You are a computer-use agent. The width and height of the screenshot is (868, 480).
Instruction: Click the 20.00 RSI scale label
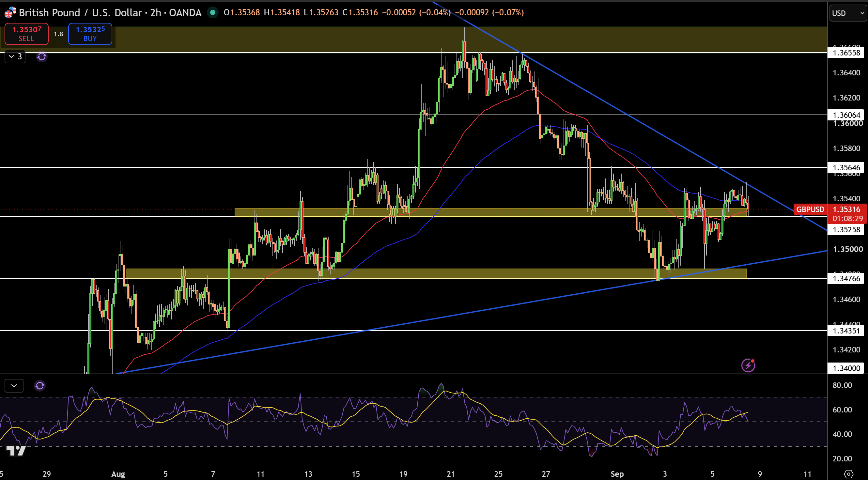click(x=842, y=459)
